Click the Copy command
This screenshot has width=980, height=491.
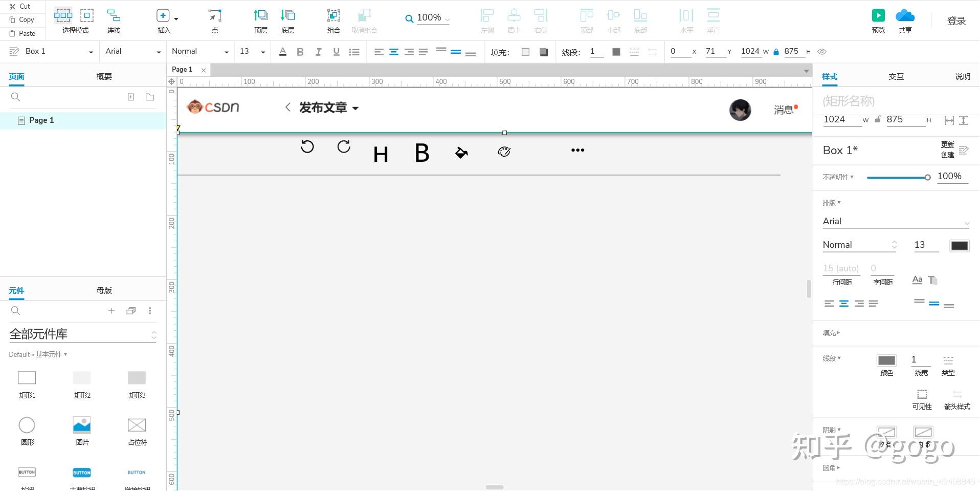21,19
